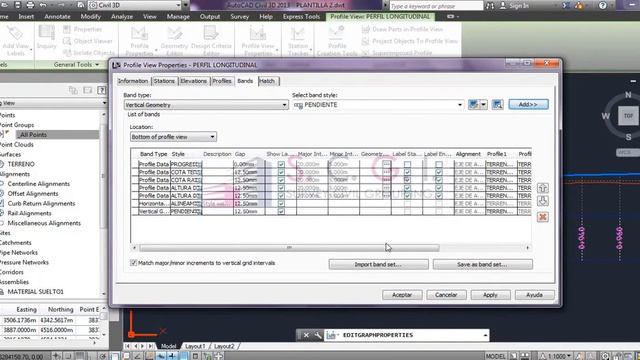Click the command line customize wrench icon
This screenshot has height=360, width=640.
(x=318, y=335)
